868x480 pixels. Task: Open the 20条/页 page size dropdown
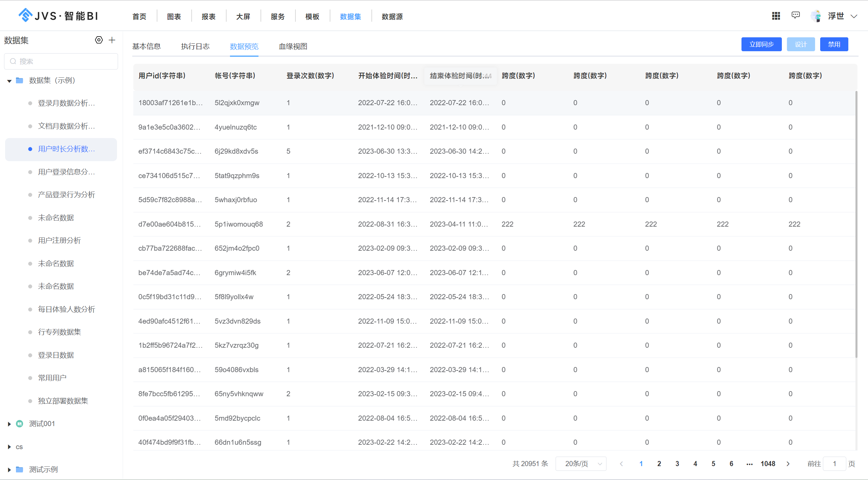[581, 463]
